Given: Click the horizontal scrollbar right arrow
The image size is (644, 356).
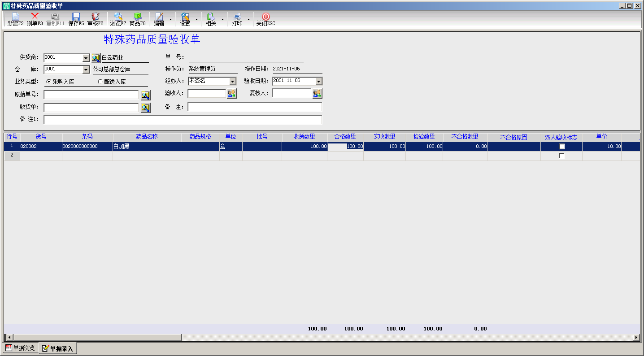Looking at the screenshot, I should [x=636, y=337].
